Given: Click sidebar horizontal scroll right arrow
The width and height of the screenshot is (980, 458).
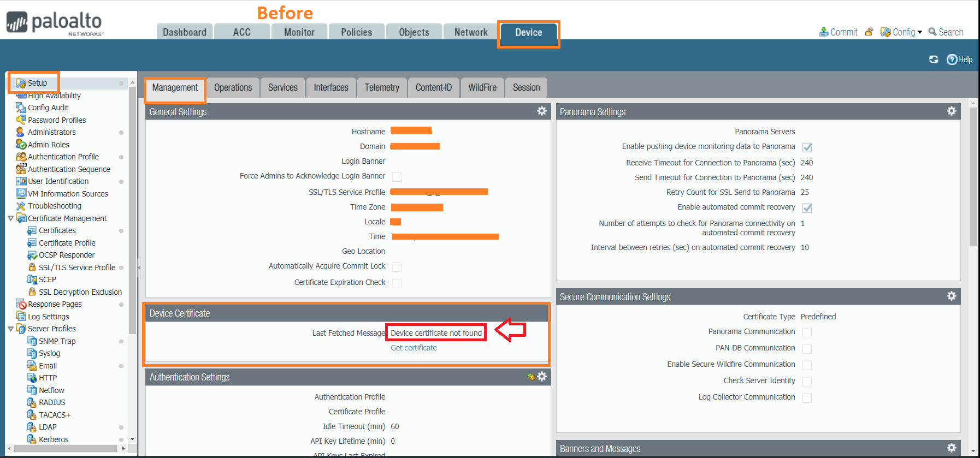Looking at the screenshot, I should (123, 448).
